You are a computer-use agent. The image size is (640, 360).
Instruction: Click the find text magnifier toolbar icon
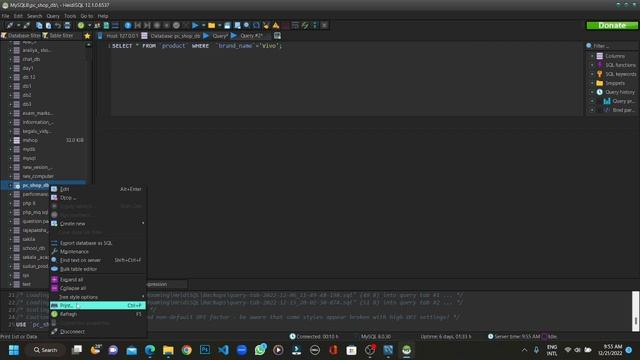coord(247,25)
